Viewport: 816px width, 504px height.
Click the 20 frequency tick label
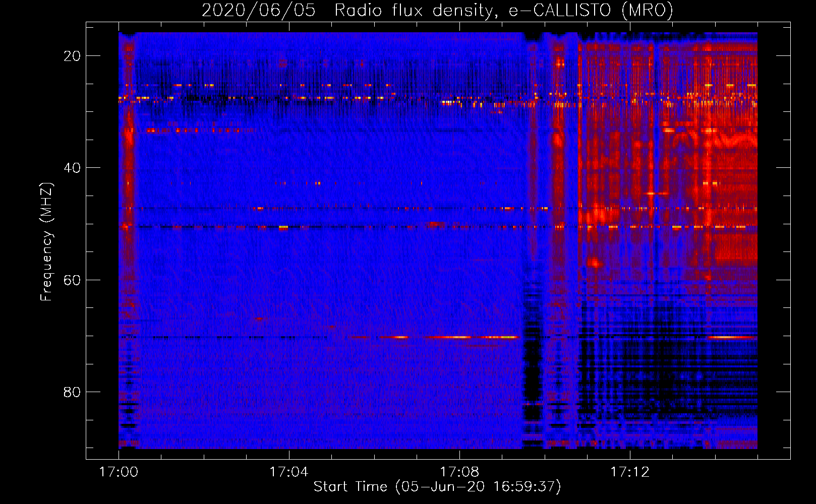coord(72,56)
